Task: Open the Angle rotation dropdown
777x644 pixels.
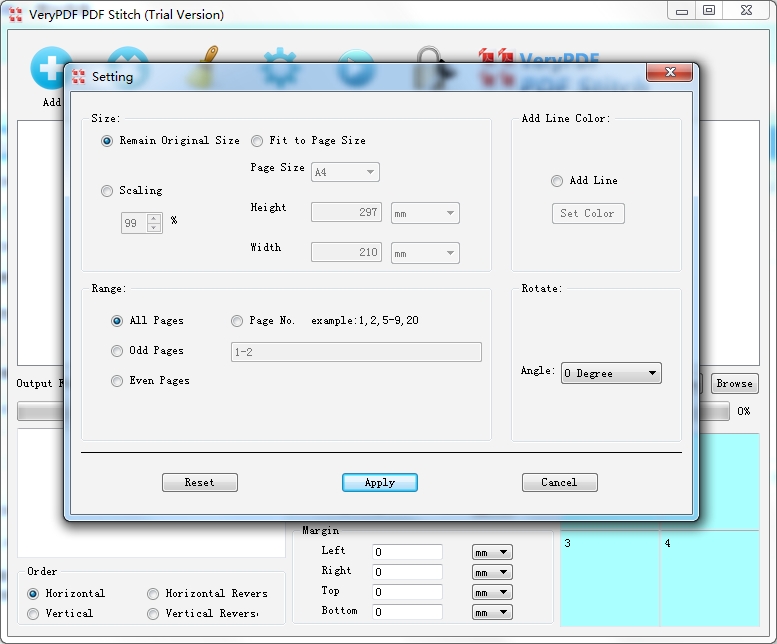Action: [x=611, y=373]
